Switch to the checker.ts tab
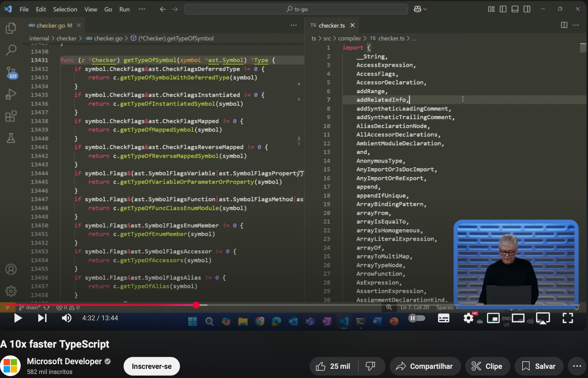 [x=331, y=26]
